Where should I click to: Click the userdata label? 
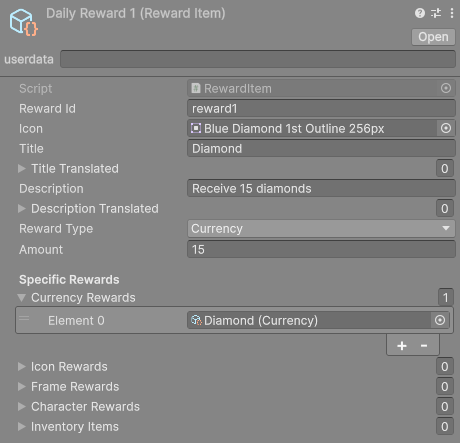(29, 59)
